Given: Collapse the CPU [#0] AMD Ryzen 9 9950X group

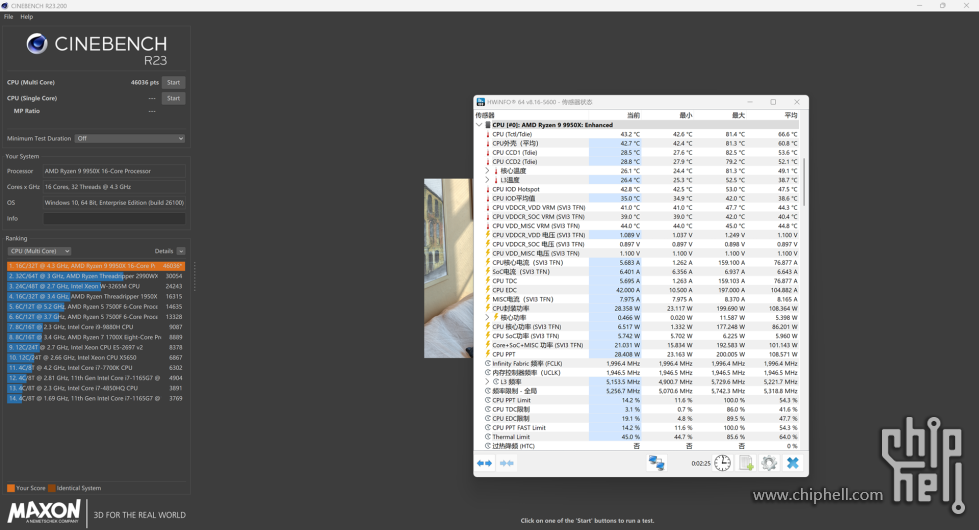Looking at the screenshot, I should (480, 125).
